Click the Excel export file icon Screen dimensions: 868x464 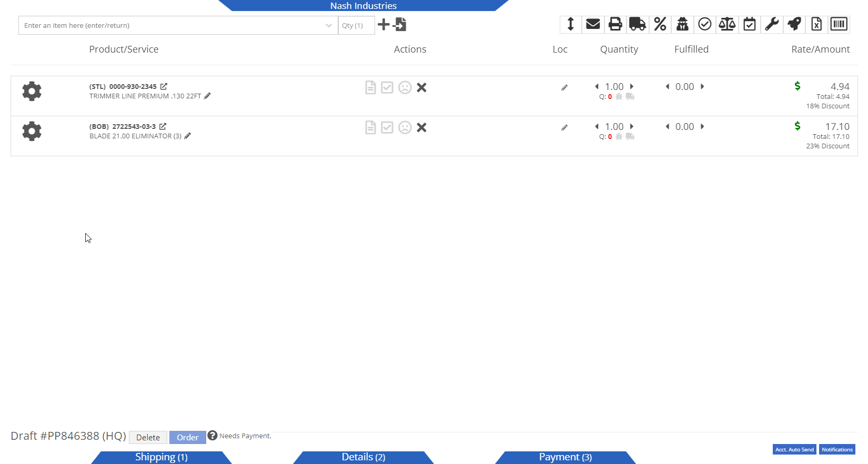816,24
